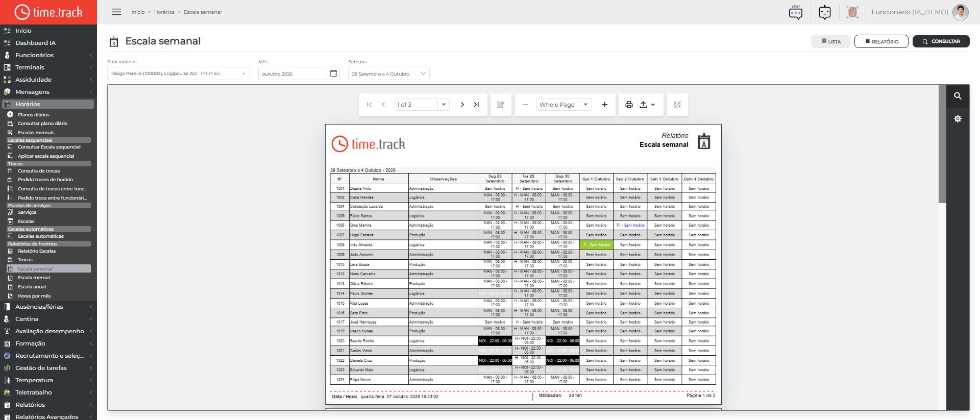Follow the Horários breadcrumb link
Viewport: 980px width, 420px height.
click(164, 12)
